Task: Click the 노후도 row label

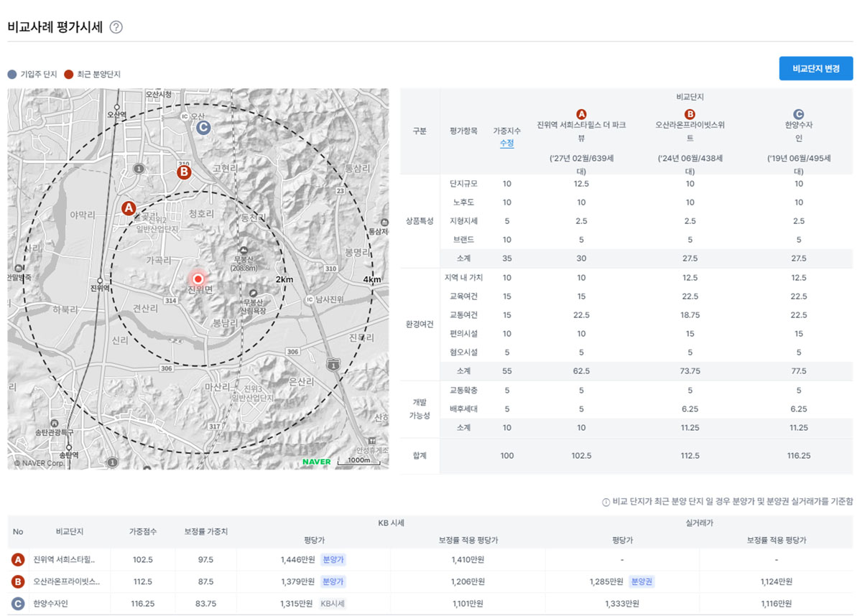Action: [x=463, y=202]
